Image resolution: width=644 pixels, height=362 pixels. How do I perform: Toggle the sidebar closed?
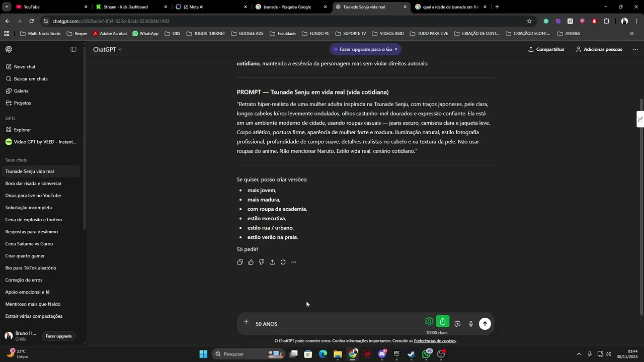click(73, 49)
